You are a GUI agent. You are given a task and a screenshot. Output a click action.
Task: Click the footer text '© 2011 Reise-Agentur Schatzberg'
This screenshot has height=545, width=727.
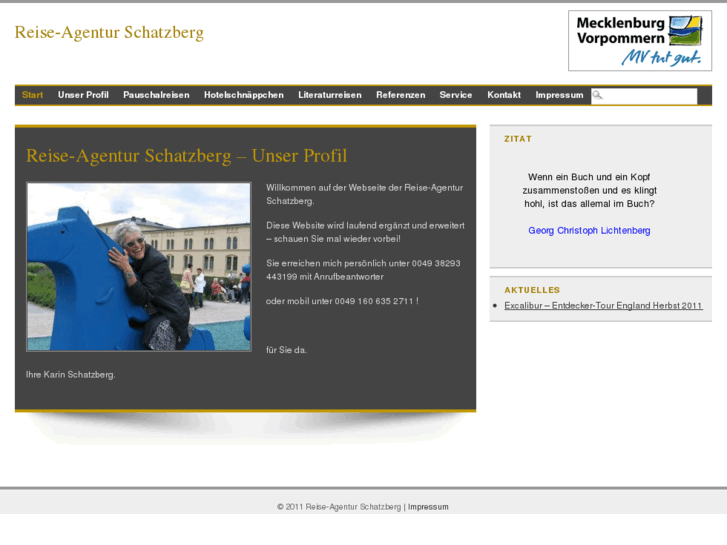click(x=339, y=507)
